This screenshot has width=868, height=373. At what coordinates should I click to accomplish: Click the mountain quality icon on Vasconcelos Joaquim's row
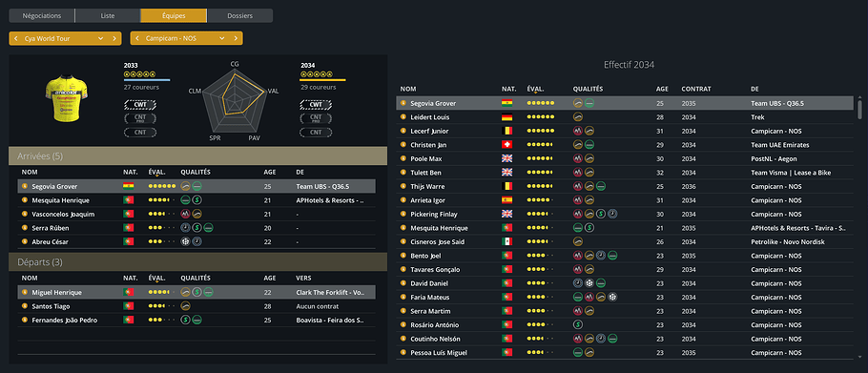point(186,215)
